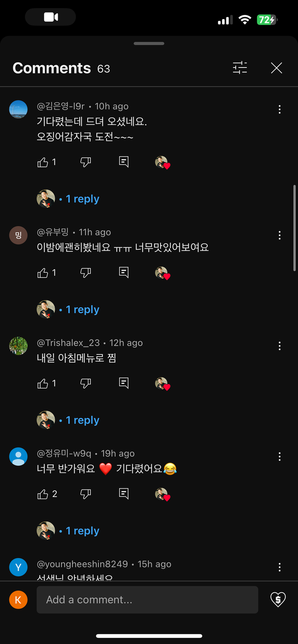The image size is (298, 644).
Task: Grab the drag handle at the top of the Comments sheet
Action: tap(149, 44)
